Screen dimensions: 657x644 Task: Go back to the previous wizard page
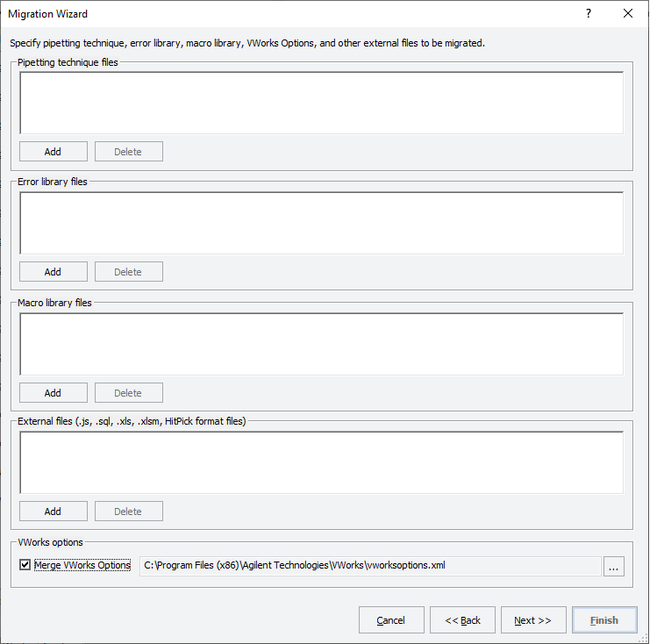pos(462,620)
